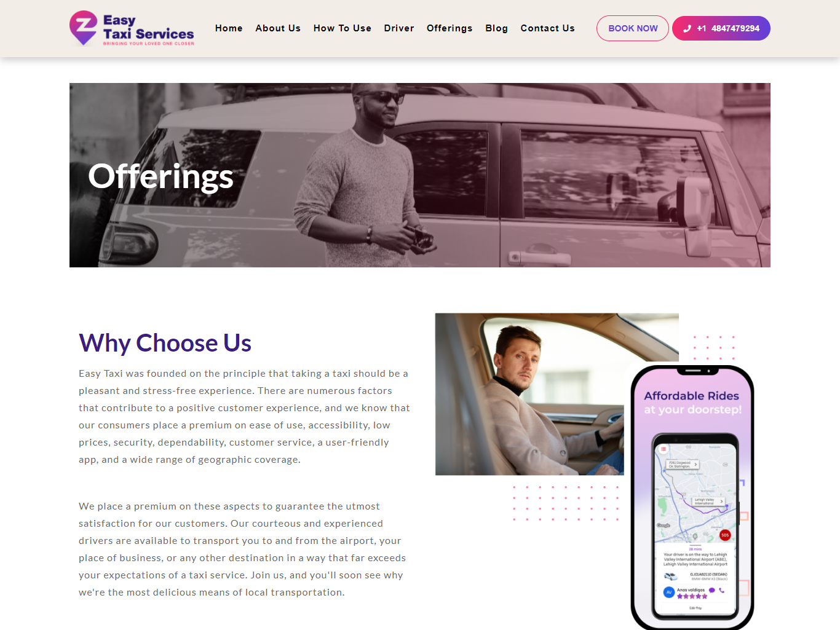Click the BOOK NOW button
840x630 pixels.
[633, 28]
